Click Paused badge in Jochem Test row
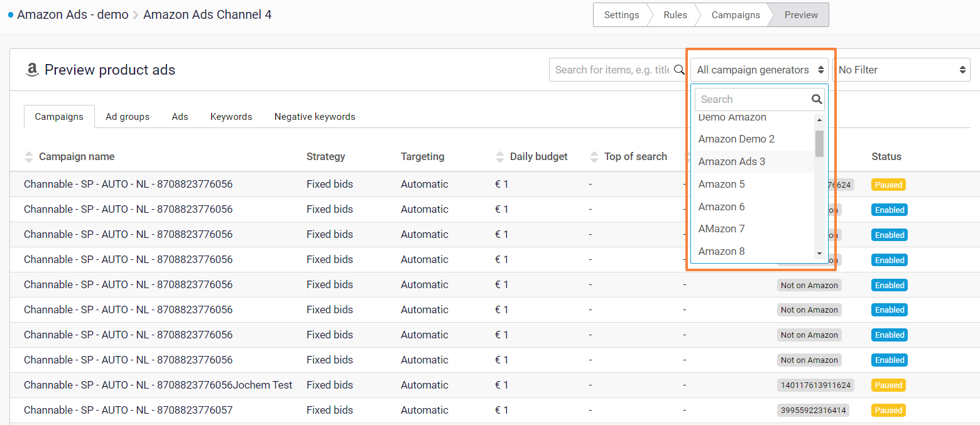The height and width of the screenshot is (425, 980). (888, 385)
